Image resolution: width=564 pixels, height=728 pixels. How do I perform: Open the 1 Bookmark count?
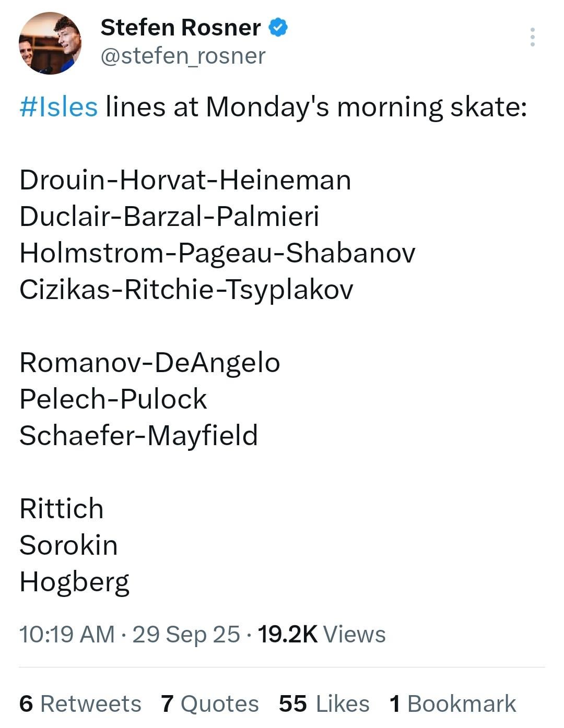click(x=452, y=703)
